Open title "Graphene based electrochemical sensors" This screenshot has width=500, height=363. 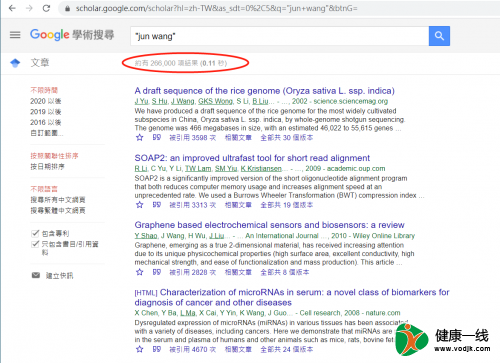tap(269, 225)
